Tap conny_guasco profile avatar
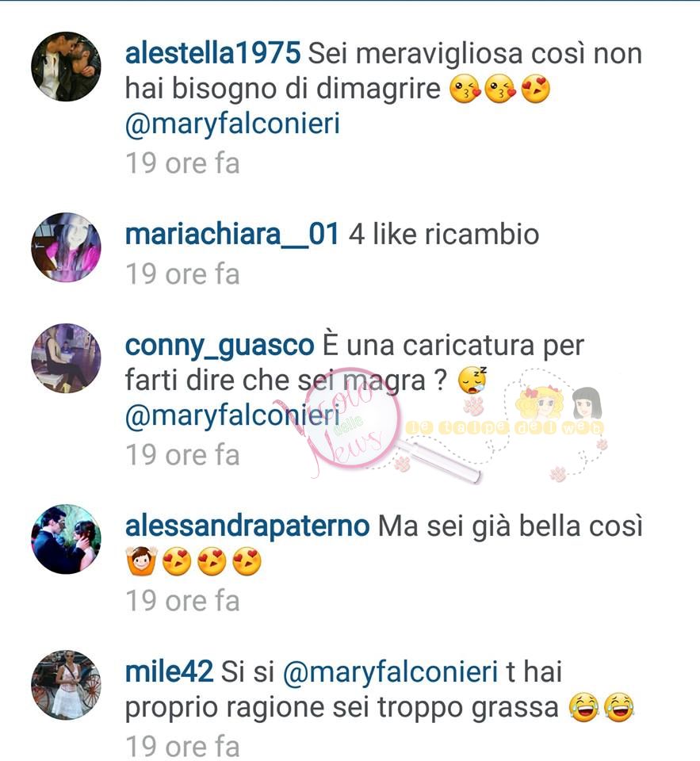The image size is (700, 761). click(66, 358)
